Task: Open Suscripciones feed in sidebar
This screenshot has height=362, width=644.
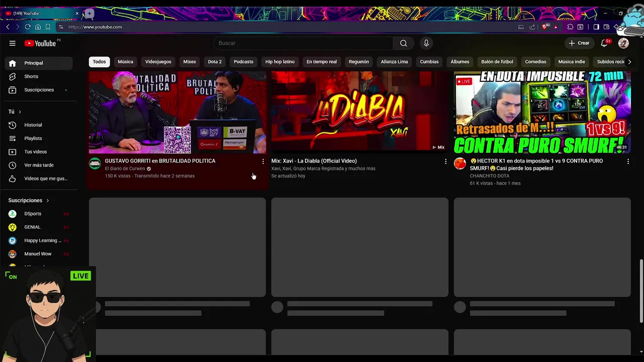Action: pos(38,90)
